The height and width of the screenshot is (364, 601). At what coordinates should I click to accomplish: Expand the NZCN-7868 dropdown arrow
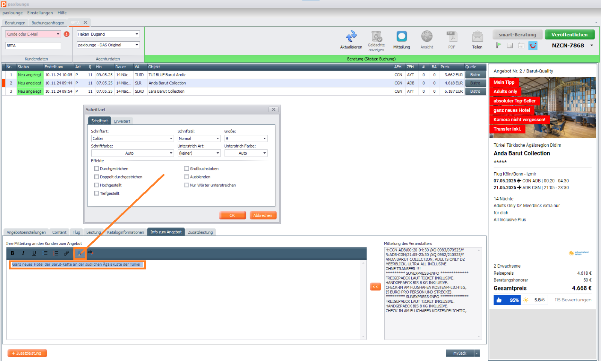coord(592,45)
